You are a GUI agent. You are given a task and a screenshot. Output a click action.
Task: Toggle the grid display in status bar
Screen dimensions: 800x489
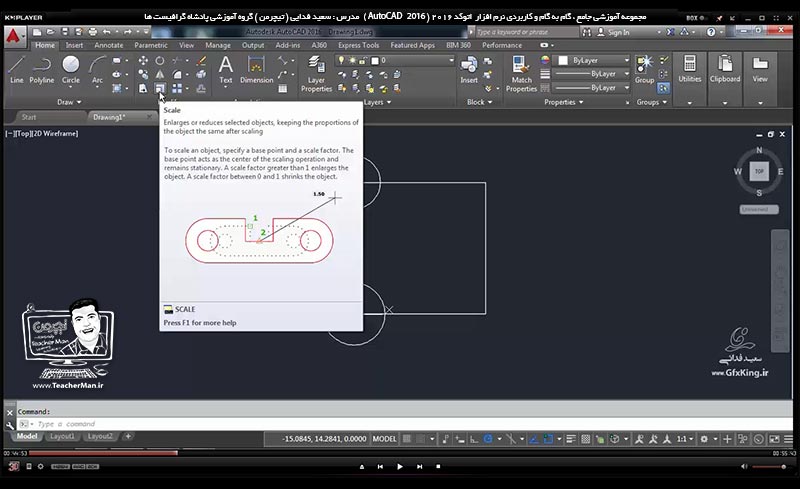(407, 438)
